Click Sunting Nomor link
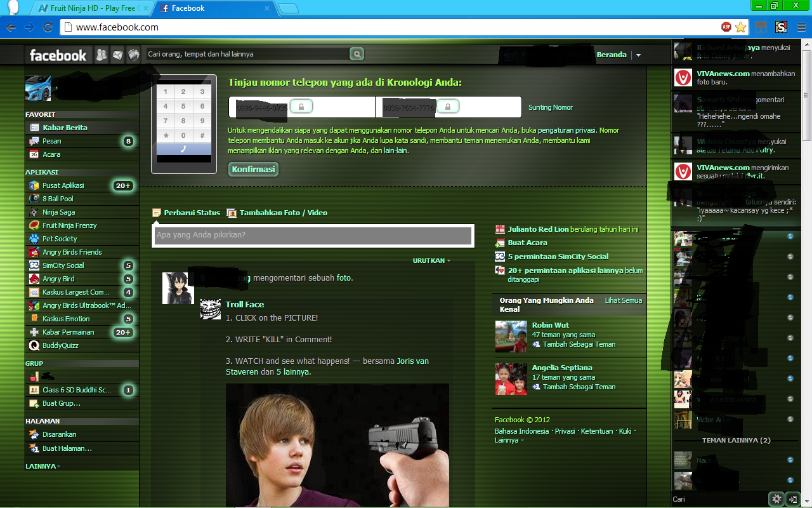The width and height of the screenshot is (812, 508). (x=551, y=107)
